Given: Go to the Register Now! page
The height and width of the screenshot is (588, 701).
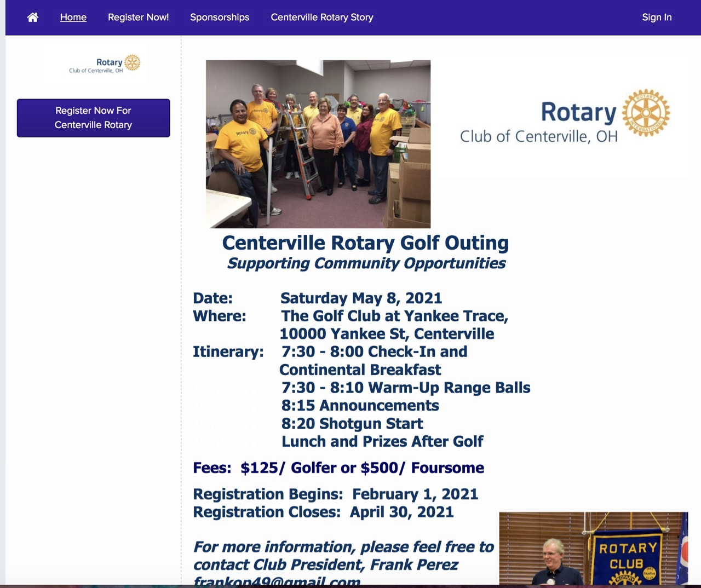Looking at the screenshot, I should click(x=138, y=18).
